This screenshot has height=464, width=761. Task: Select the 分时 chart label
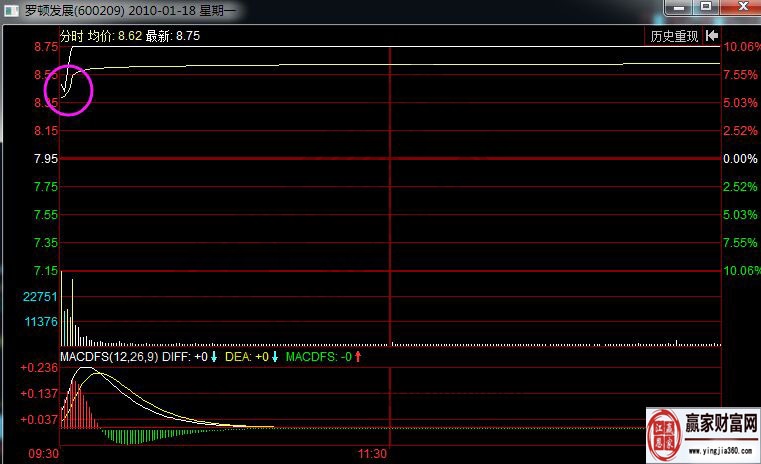point(72,36)
